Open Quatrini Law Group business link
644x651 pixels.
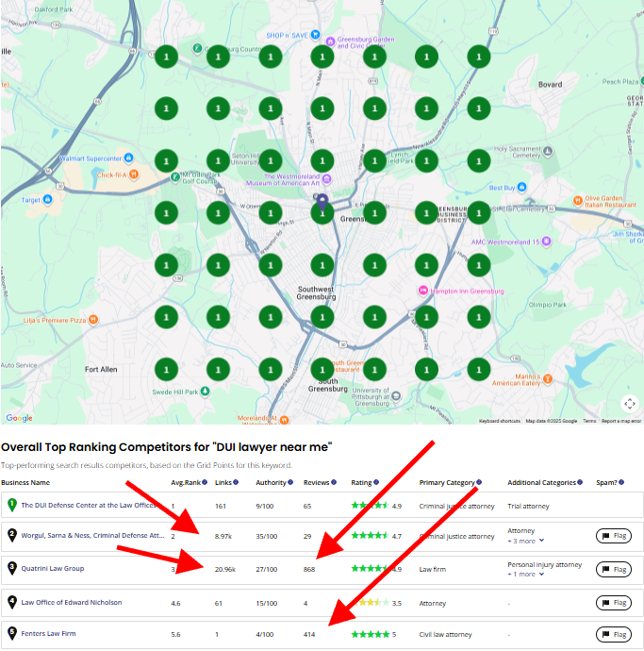(53, 568)
